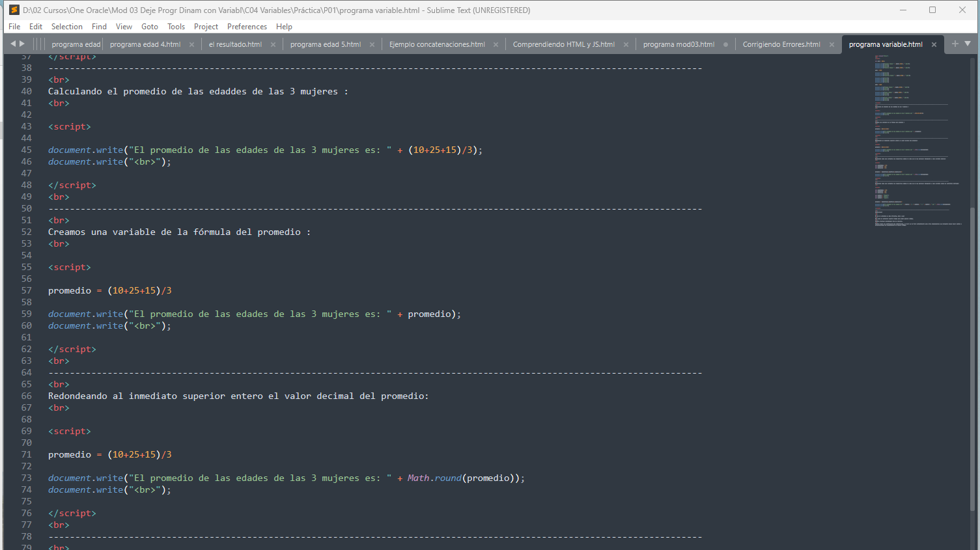Viewport: 980px width, 550px height.
Task: Close the Ejemplo concatenaciones.html tab
Action: [496, 44]
